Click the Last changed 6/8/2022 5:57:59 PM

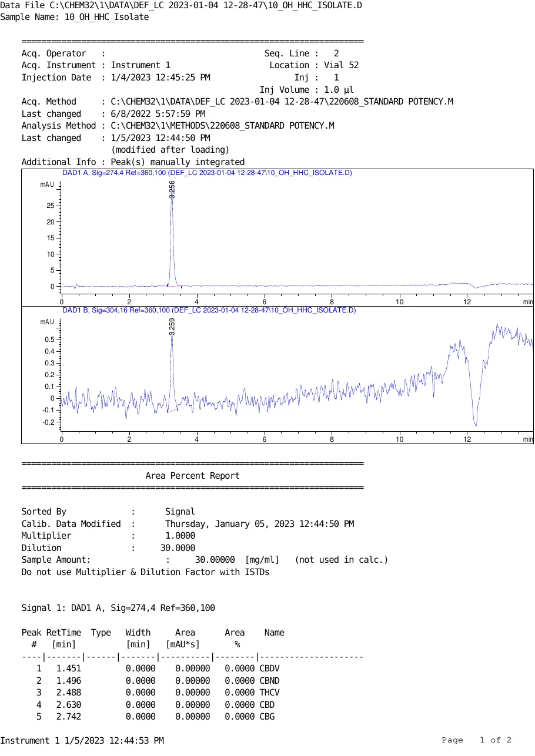[158, 114]
